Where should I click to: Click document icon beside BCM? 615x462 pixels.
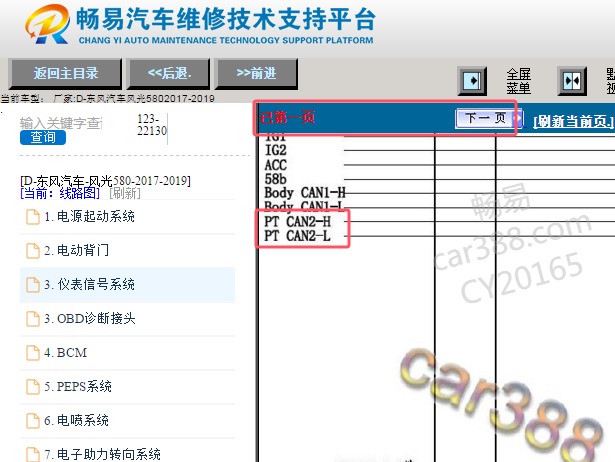(33, 353)
